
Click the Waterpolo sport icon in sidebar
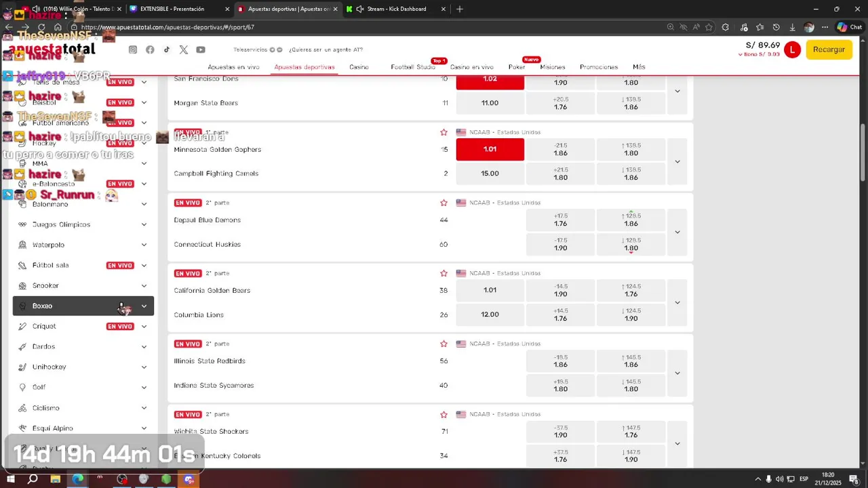22,245
